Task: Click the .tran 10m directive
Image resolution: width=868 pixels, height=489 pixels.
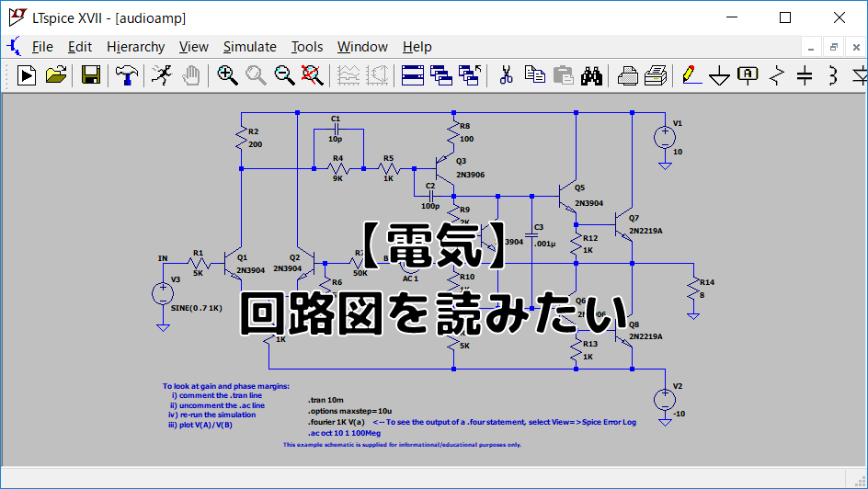Action: (x=325, y=400)
